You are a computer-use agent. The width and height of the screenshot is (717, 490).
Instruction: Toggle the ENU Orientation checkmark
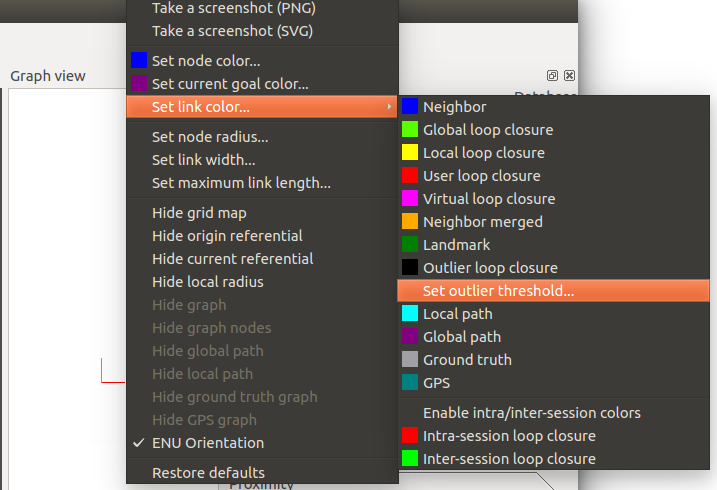tap(208, 443)
